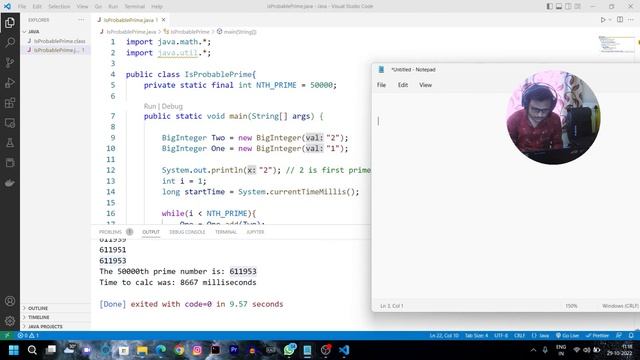Click IsProbablePrime.java in the breadcrumb
This screenshot has width=640, height=360.
coord(131,31)
